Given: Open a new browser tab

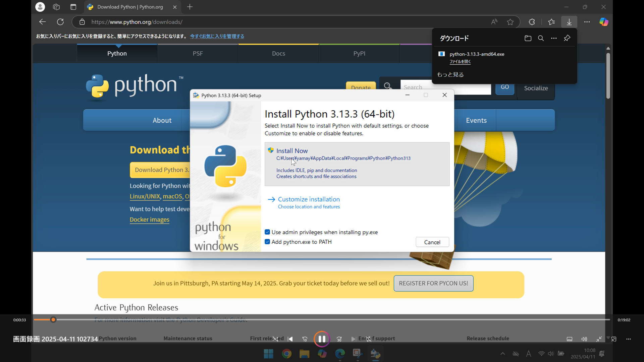Looking at the screenshot, I should pos(190,7).
